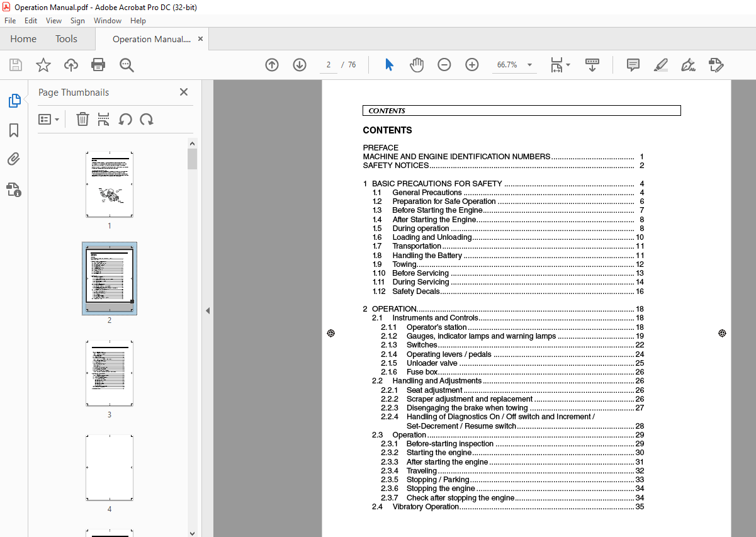Screen dimensions: 756x537
Task: Open the Window menu
Action: [x=108, y=21]
